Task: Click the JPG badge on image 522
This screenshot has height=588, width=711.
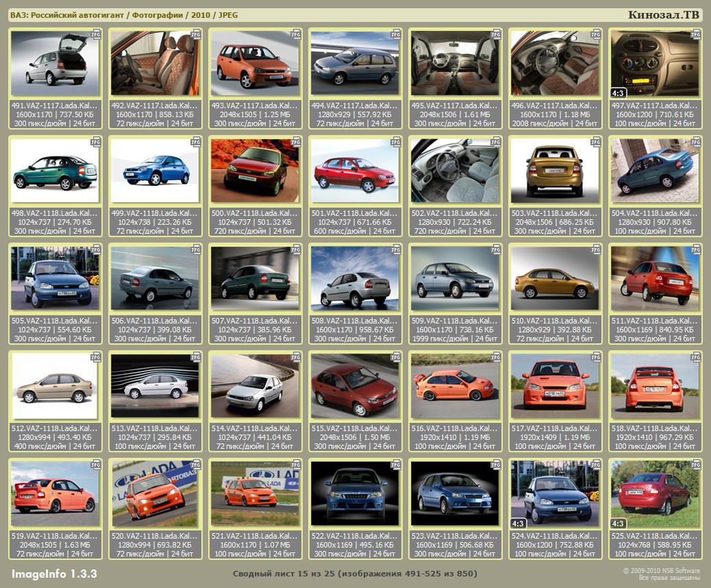Action: pos(395,464)
